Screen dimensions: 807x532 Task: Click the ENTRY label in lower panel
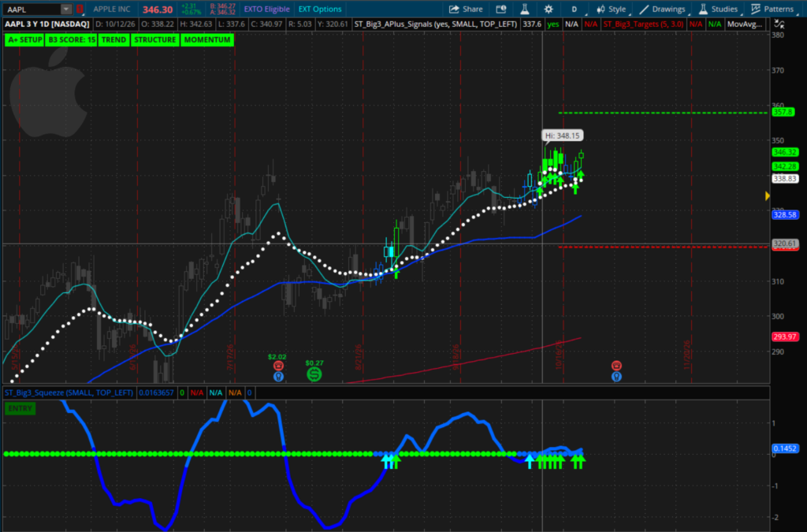(20, 408)
